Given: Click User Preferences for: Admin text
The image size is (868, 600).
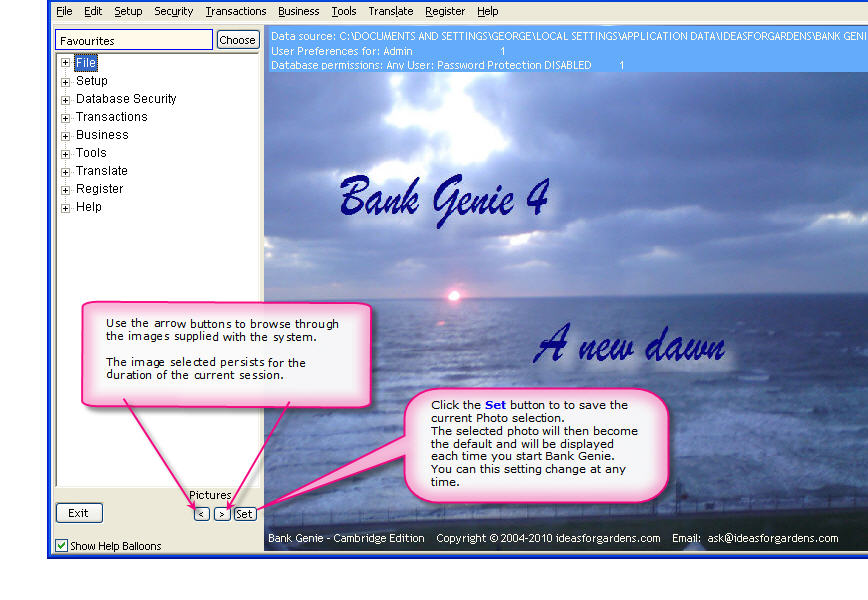Looking at the screenshot, I should [342, 51].
